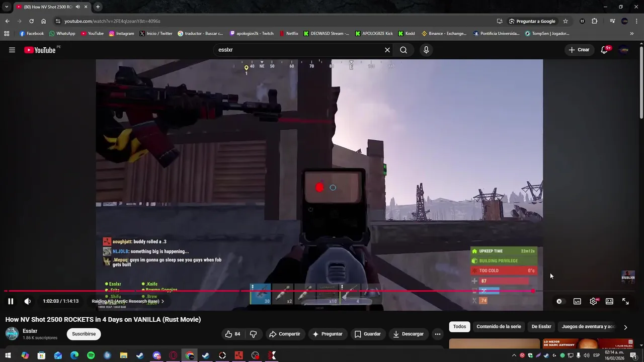Select the 'Todos' filter chip
This screenshot has height=362, width=644.
click(459, 326)
